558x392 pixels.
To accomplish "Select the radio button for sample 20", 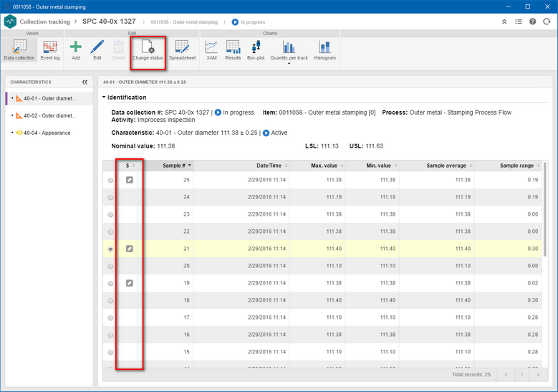I will tap(111, 267).
